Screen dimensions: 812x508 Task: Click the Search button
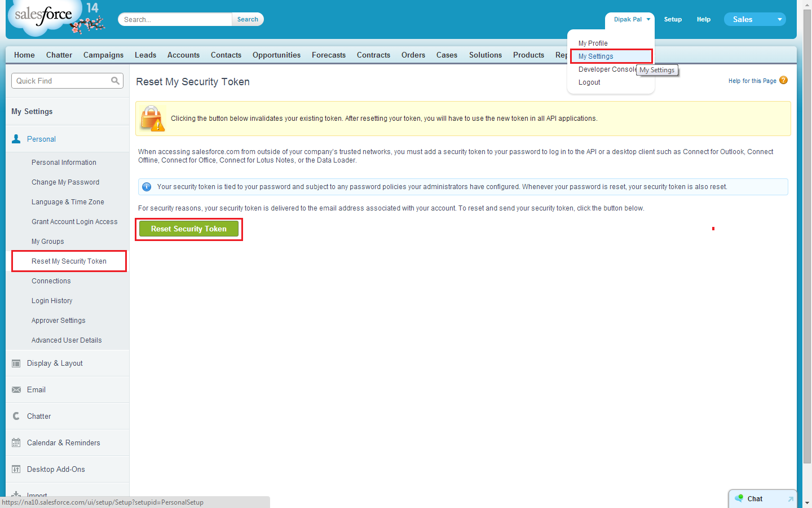(248, 19)
